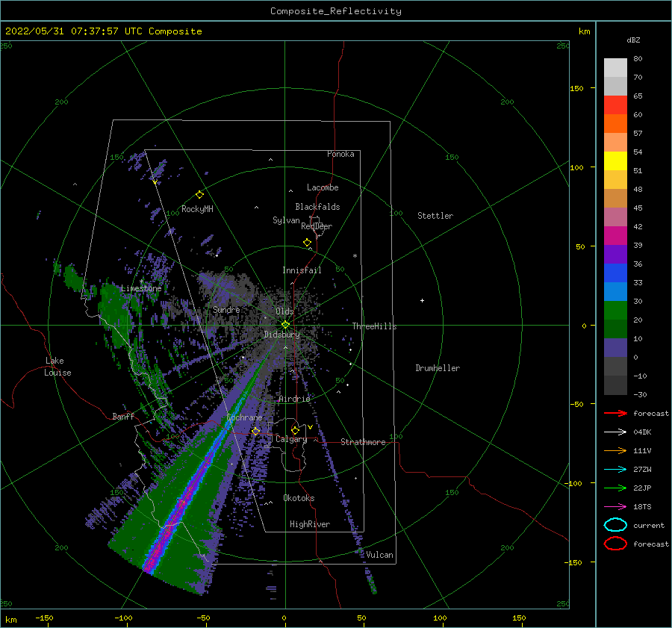672x628 pixels.
Task: Click the magenta 18TS arrow in legend
Action: pos(615,507)
